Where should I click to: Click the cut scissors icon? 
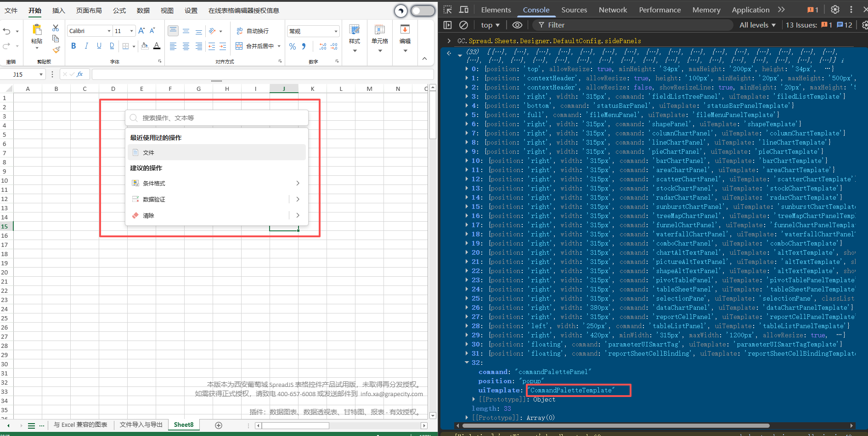[56, 28]
